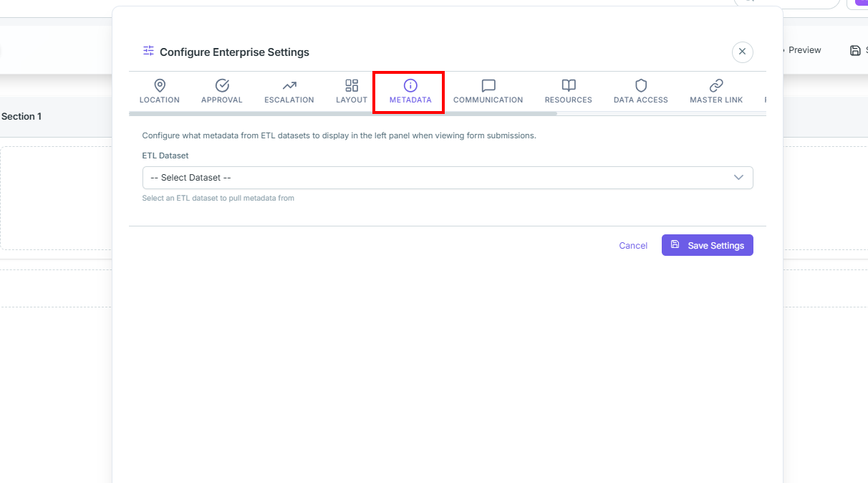
Task: Open the DATA ACCESS tab label
Action: coord(641,100)
